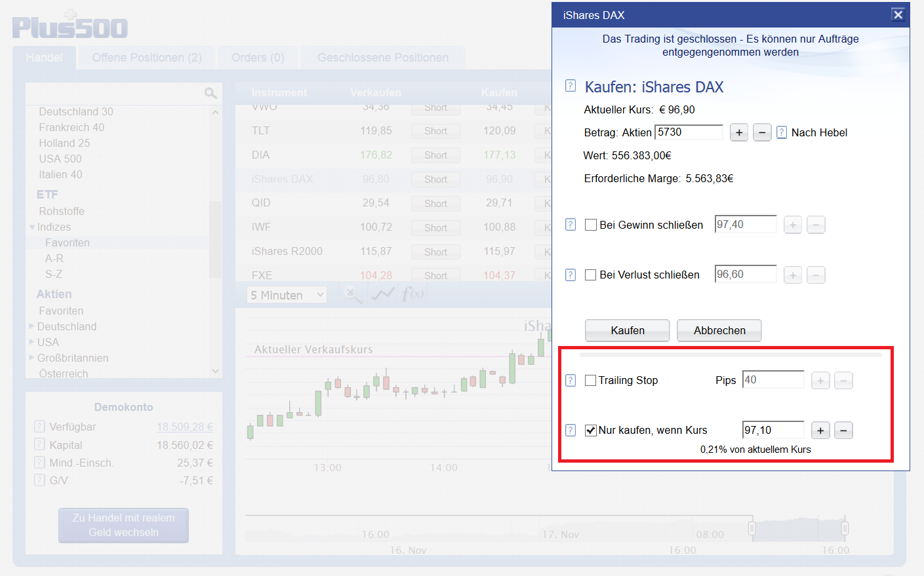Click the Betrag Aktien input field

point(689,132)
